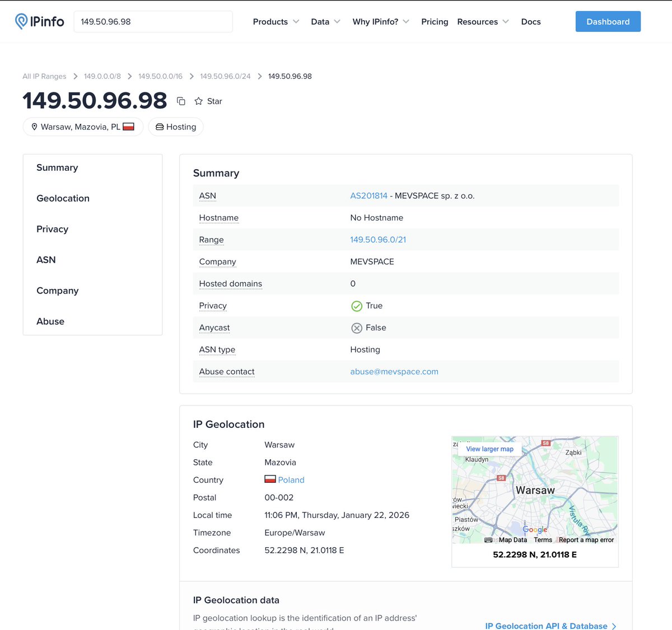Viewport: 672px width, 630px height.
Task: Star this IP address
Action: coord(208,101)
